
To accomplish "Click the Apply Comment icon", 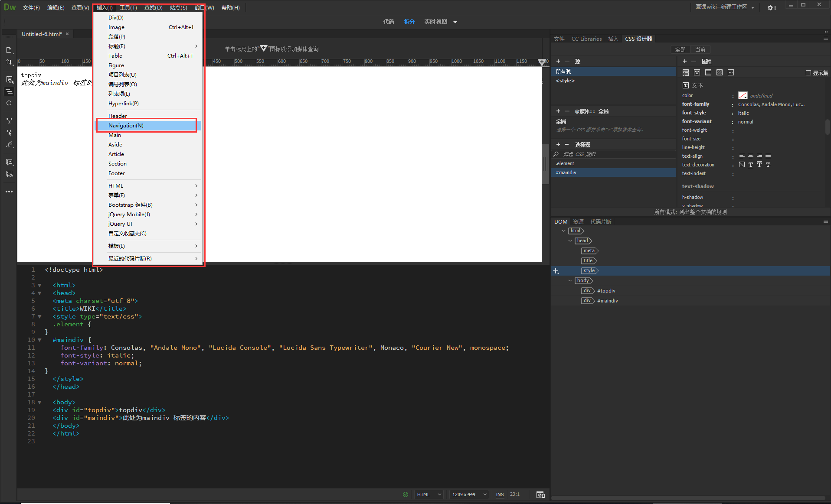I will 9,162.
